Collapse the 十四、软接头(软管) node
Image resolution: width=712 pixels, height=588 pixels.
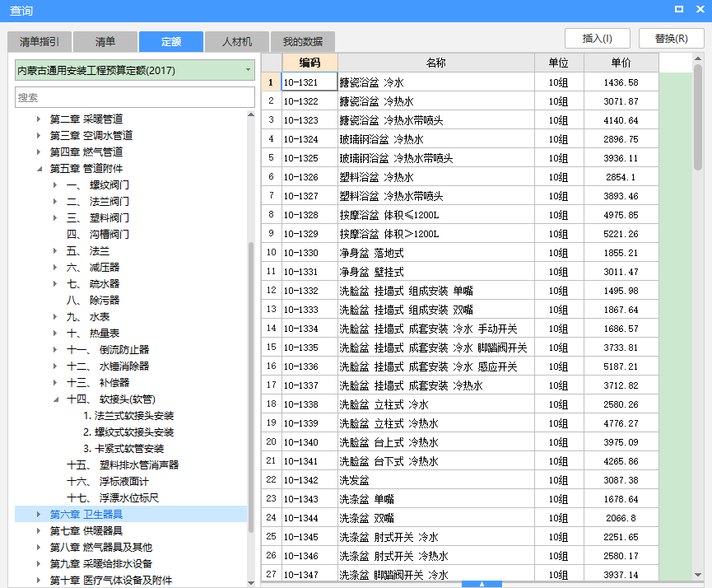click(55, 399)
